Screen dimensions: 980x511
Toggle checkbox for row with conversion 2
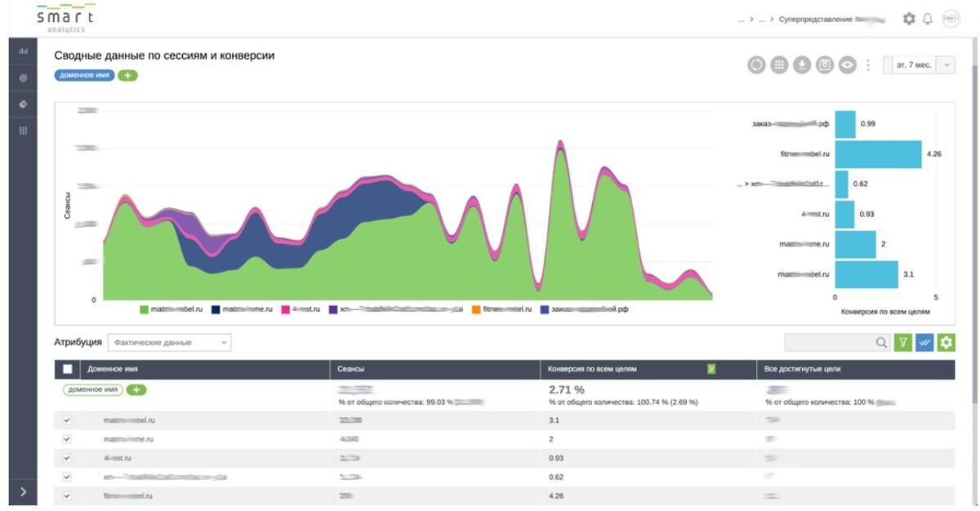point(68,438)
